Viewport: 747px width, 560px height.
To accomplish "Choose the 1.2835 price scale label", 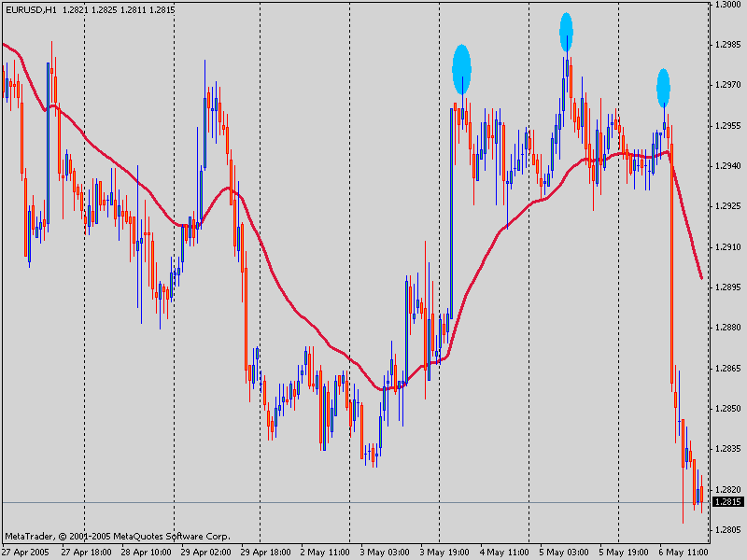I will (x=728, y=449).
